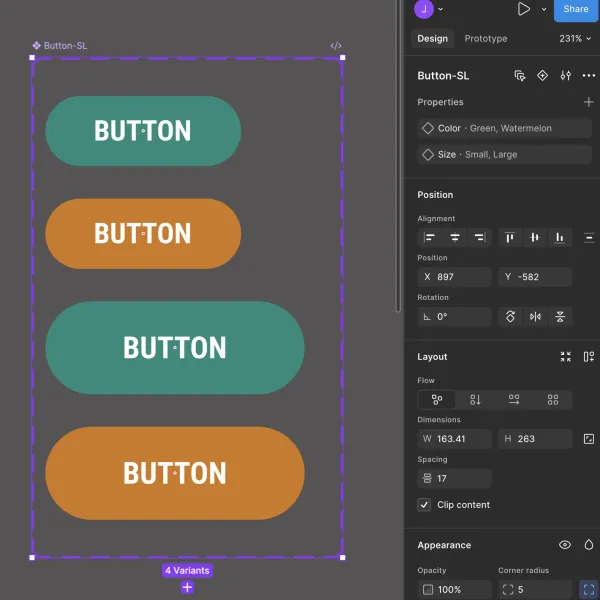Click the Y position field -582
This screenshot has width=600, height=600.
(x=535, y=277)
